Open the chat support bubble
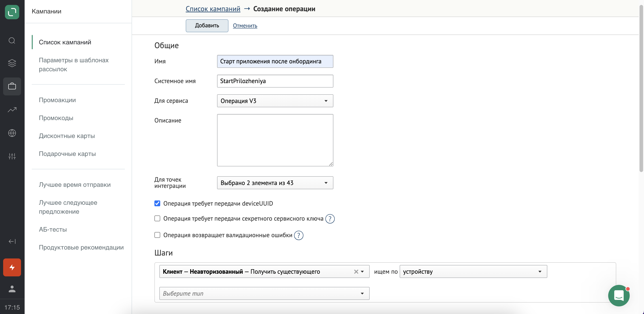 (x=619, y=295)
